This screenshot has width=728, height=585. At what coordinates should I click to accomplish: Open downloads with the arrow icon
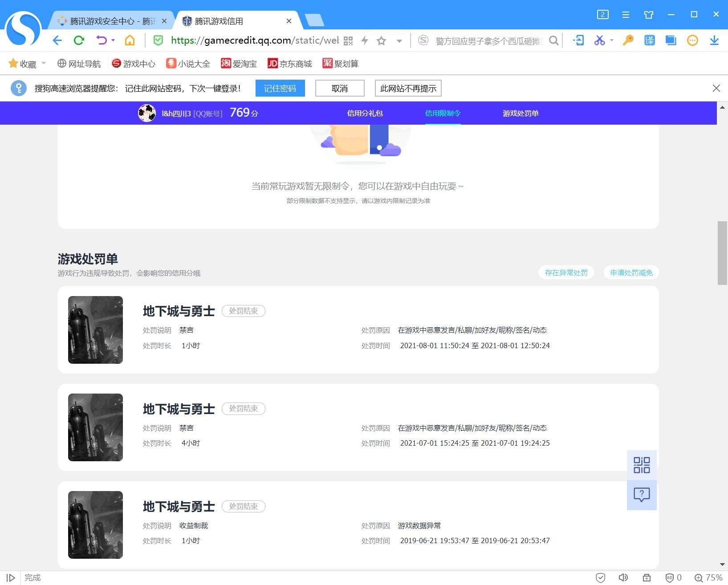[x=714, y=41]
